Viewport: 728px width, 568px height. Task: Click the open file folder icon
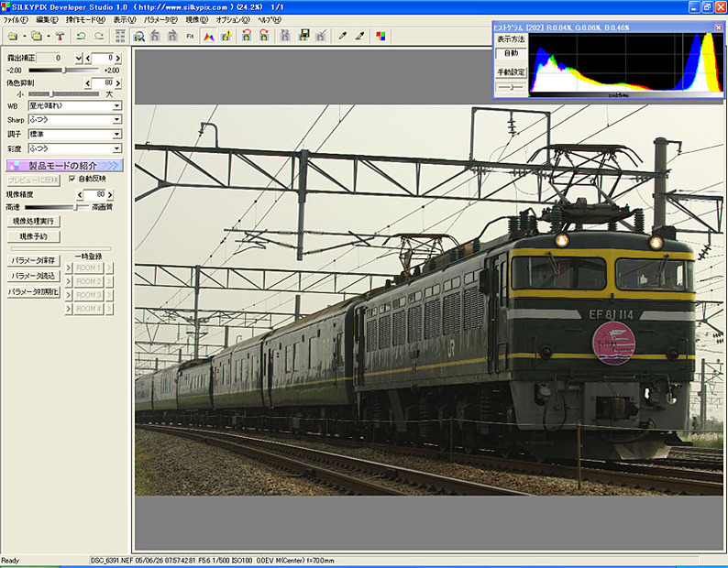13,37
